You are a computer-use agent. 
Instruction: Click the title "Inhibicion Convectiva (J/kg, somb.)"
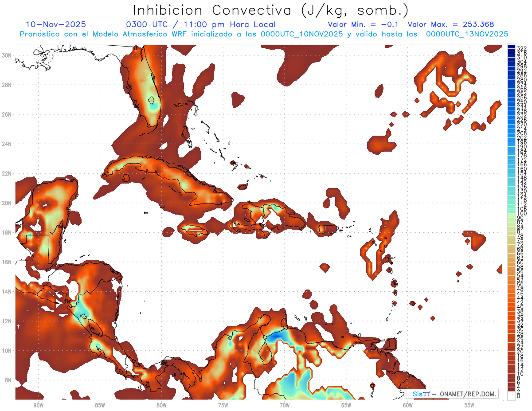(270, 11)
